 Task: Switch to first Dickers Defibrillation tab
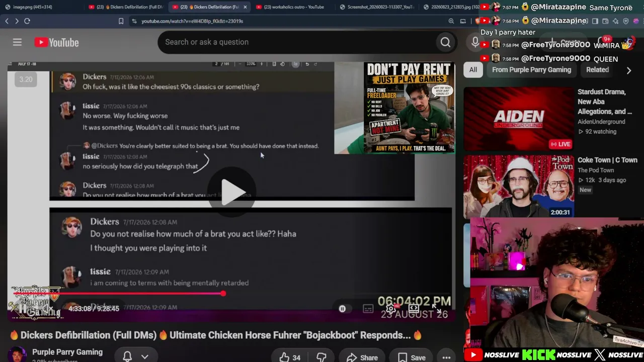[126, 7]
